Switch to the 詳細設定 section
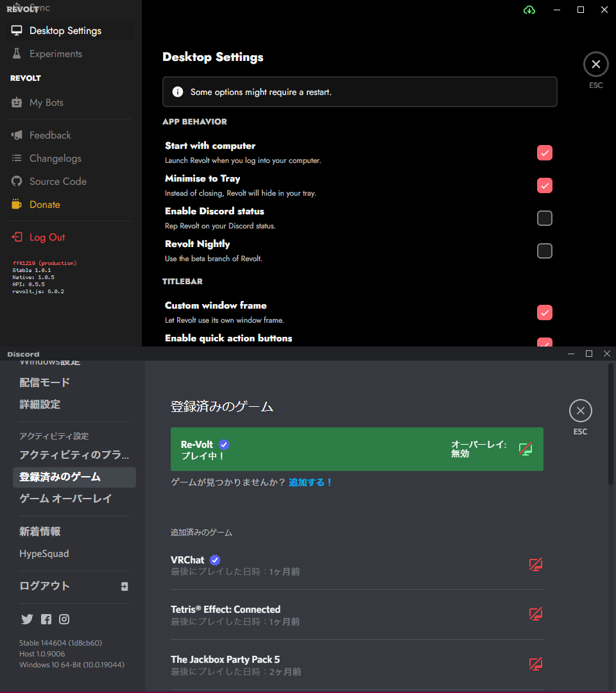The height and width of the screenshot is (693, 616). click(x=46, y=404)
